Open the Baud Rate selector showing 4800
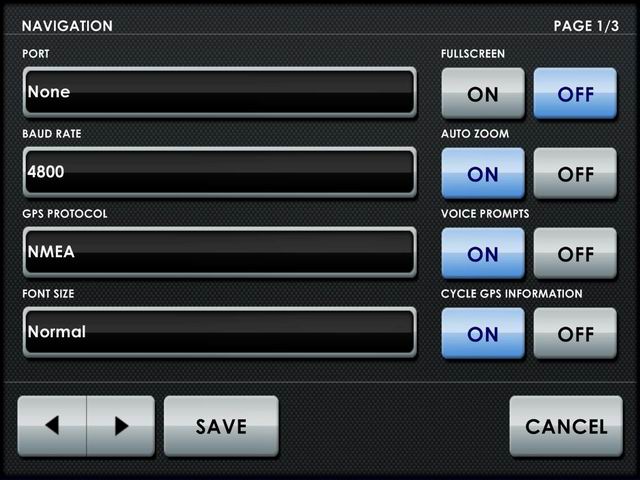 point(220,172)
